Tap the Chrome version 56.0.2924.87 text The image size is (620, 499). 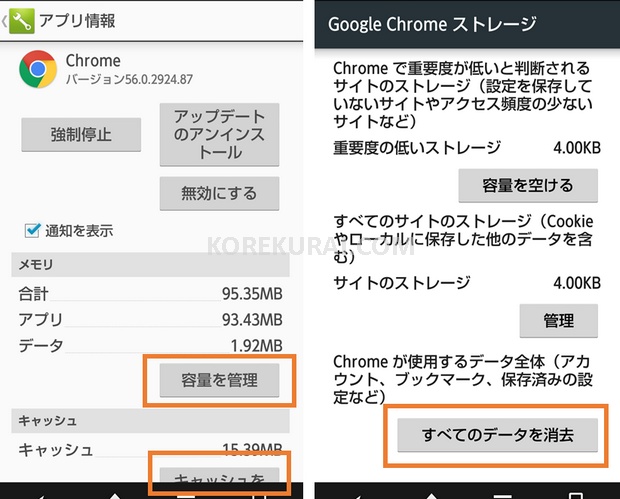(129, 79)
